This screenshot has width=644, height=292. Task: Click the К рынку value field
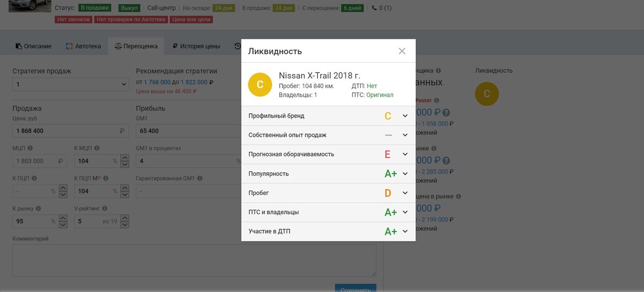(x=35, y=221)
